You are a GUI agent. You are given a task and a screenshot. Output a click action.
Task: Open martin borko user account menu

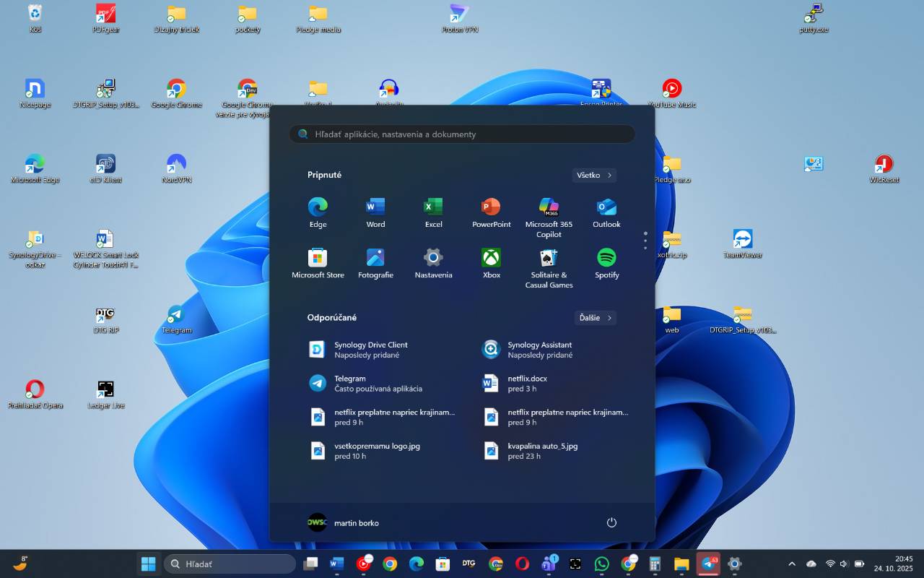click(344, 522)
